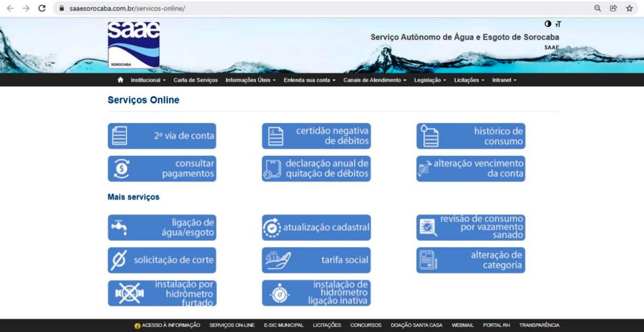
Task: Expand the Institucional dropdown menu
Action: click(x=148, y=80)
